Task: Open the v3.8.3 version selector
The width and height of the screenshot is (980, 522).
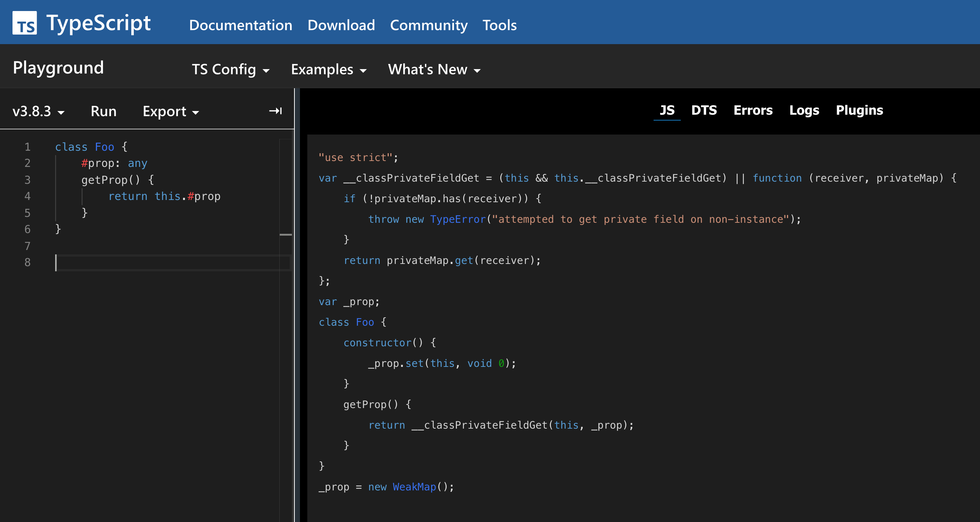Action: [39, 111]
